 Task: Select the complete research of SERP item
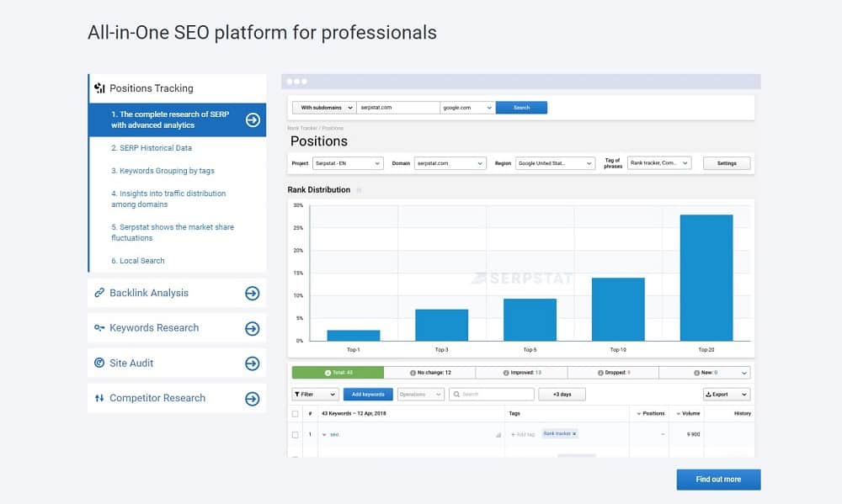[x=178, y=119]
